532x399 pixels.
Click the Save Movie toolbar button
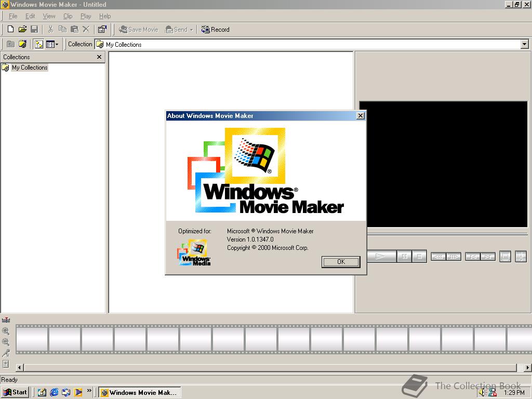click(x=138, y=30)
